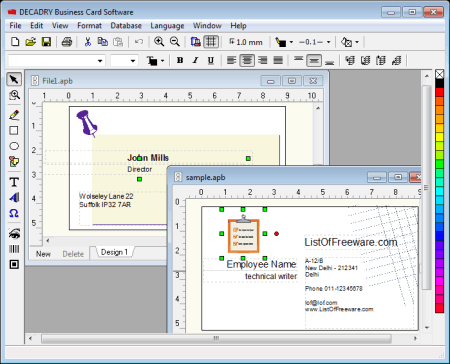Click the last object ordering icon
Image resolution: width=450 pixels, height=364 pixels.
[x=397, y=61]
